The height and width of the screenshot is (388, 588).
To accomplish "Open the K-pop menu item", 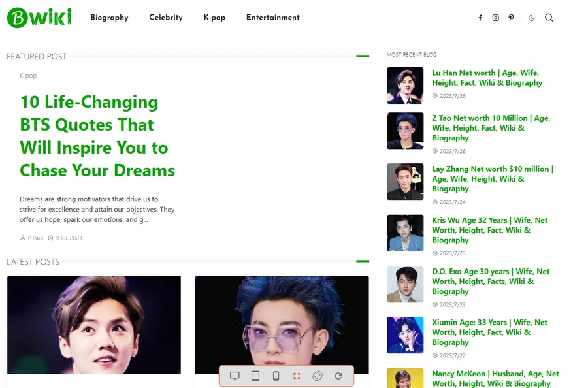I will tap(214, 18).
